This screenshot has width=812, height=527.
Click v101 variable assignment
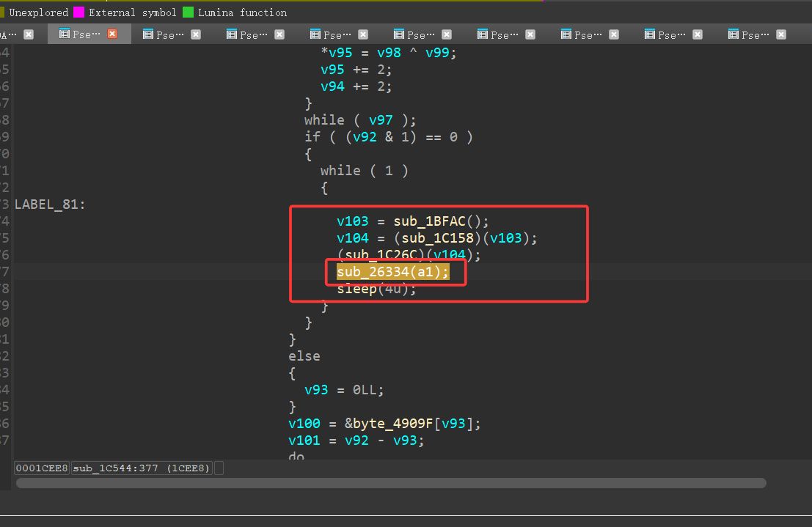tap(304, 441)
